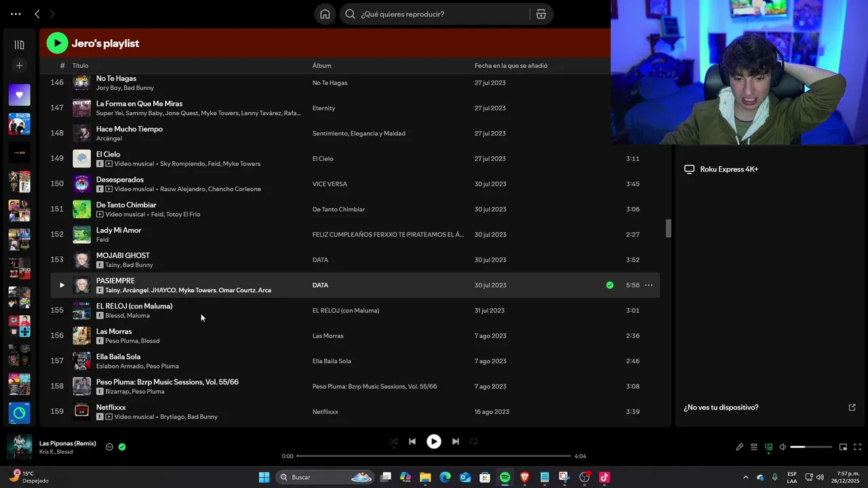Open '¿No ves tu dispositivo?' help link
The width and height of the screenshot is (868, 488).
721,407
